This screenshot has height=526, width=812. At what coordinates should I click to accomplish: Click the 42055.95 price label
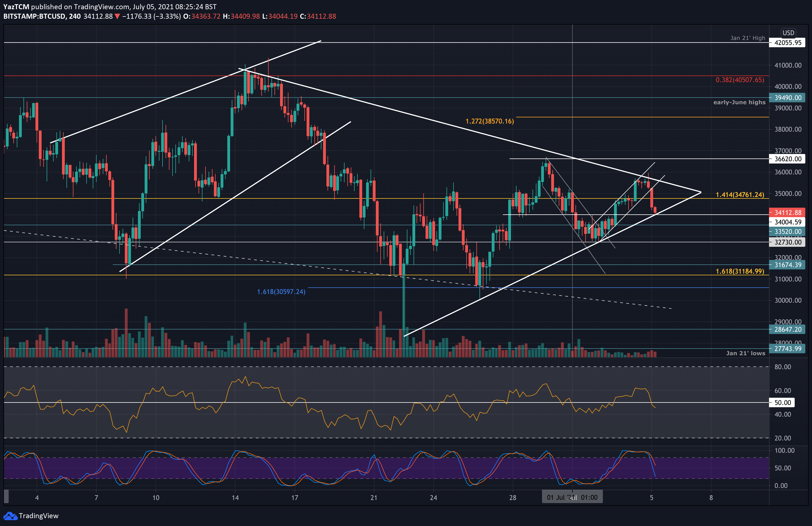click(787, 43)
